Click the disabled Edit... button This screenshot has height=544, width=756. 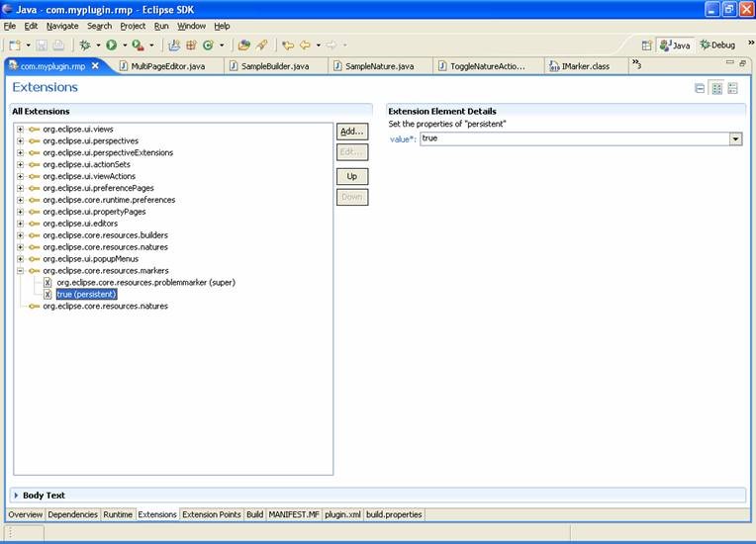click(352, 152)
